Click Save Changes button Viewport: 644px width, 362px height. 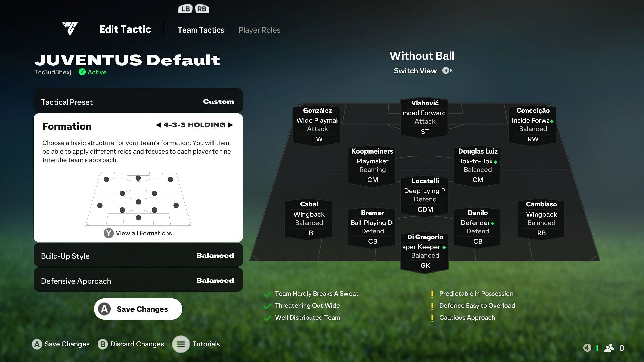pyautogui.click(x=138, y=309)
